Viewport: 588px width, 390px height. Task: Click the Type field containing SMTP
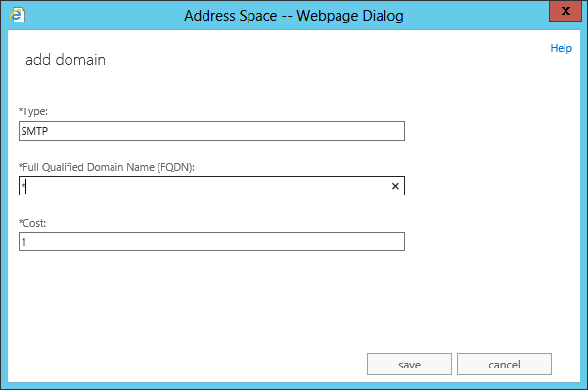click(211, 131)
